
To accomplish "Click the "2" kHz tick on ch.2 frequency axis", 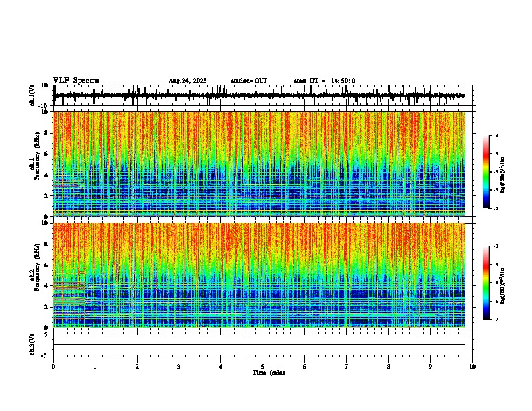I will coord(46,307).
